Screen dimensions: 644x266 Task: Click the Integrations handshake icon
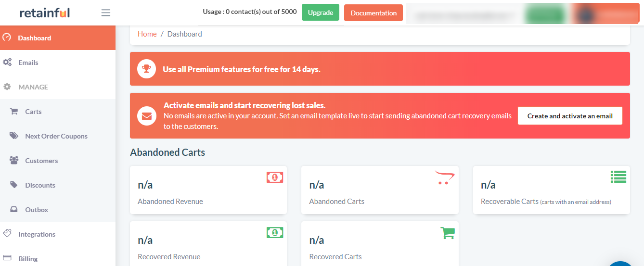click(x=7, y=233)
